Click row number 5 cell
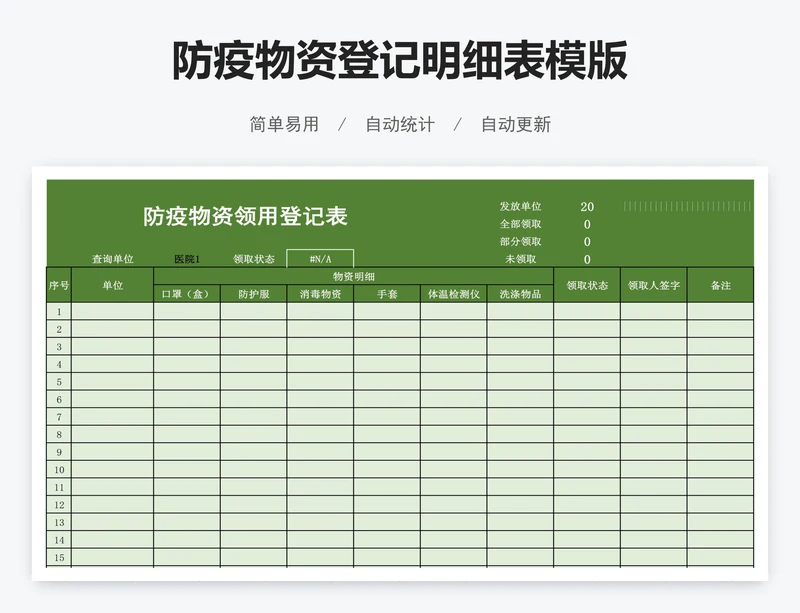This screenshot has width=800, height=613. (x=59, y=382)
